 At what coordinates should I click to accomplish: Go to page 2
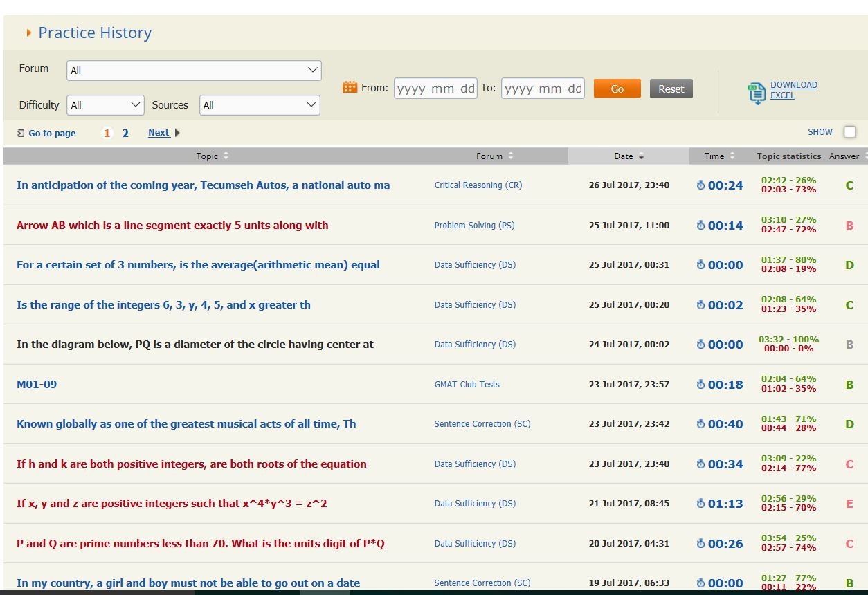[125, 133]
